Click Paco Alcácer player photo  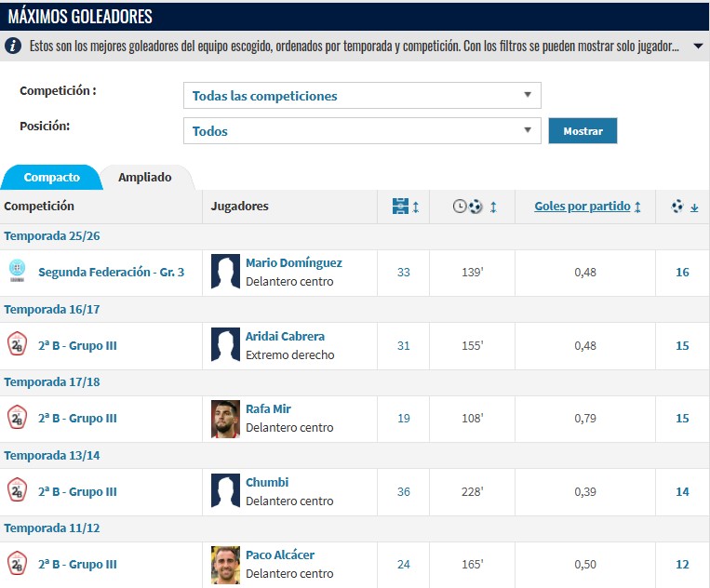[x=225, y=565]
